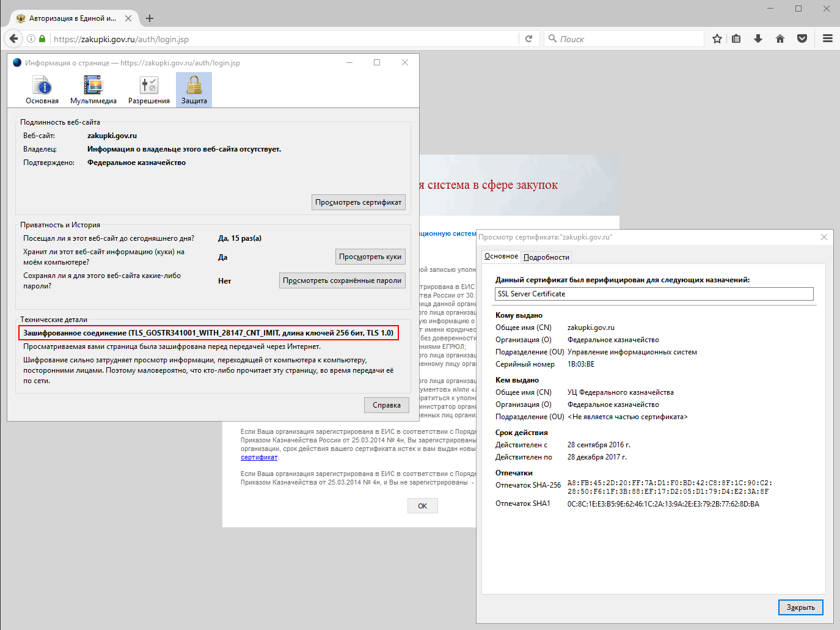Screen dimensions: 840x630
Task: Close the Page Info window
Action: (x=405, y=62)
